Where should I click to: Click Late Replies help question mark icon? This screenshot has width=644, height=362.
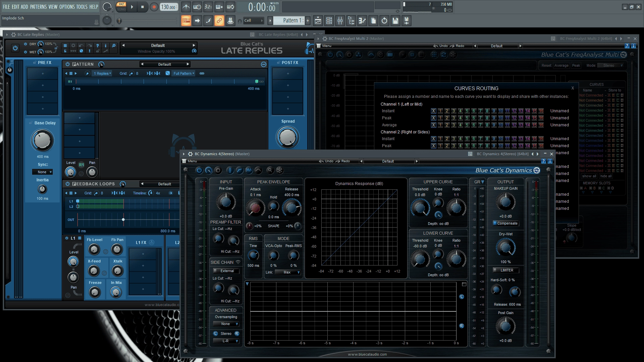pyautogui.click(x=97, y=46)
